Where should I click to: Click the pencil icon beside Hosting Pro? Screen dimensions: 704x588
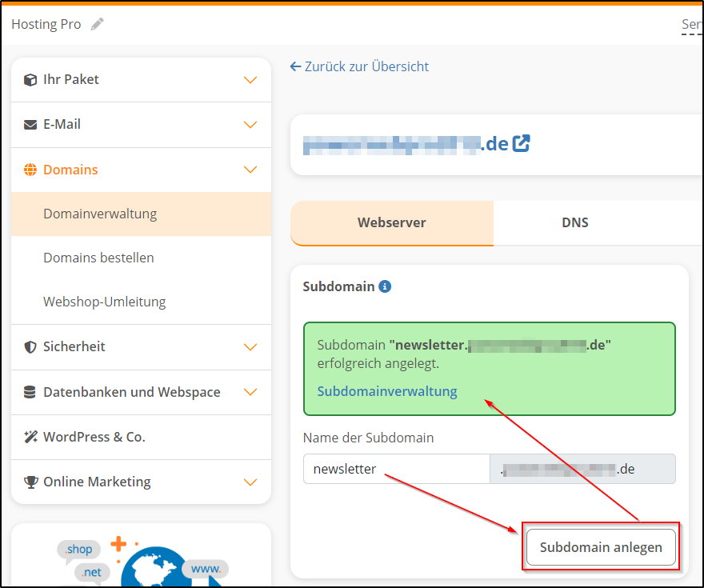pyautogui.click(x=97, y=23)
